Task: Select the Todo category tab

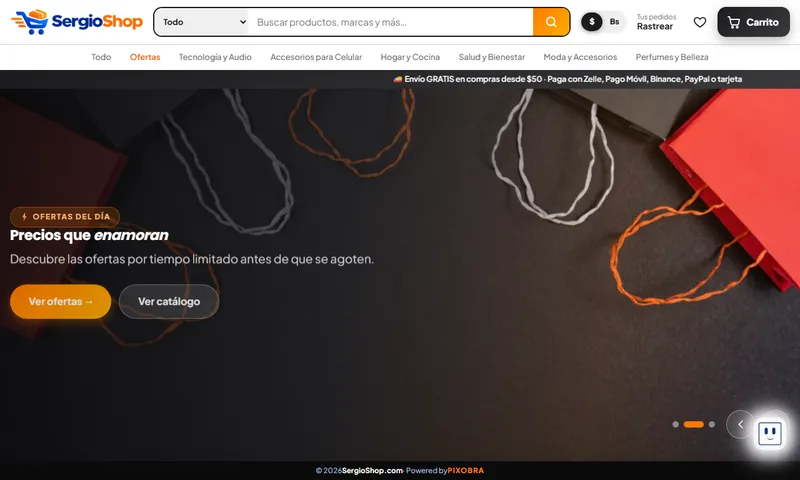Action: point(101,57)
